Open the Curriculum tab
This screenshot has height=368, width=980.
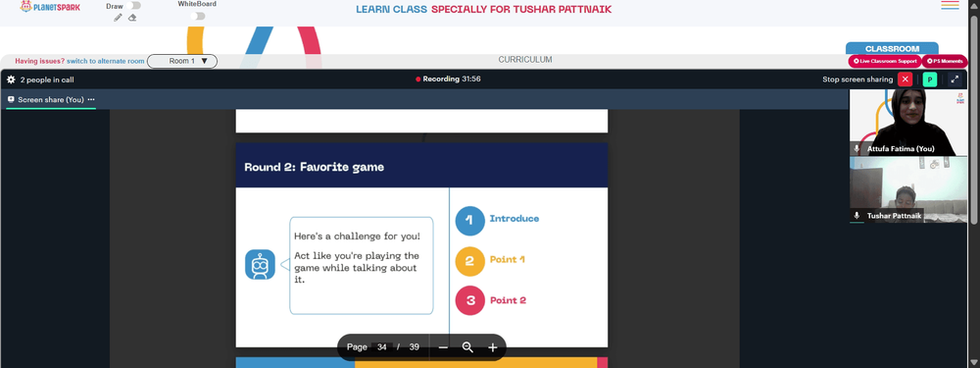pyautogui.click(x=525, y=60)
